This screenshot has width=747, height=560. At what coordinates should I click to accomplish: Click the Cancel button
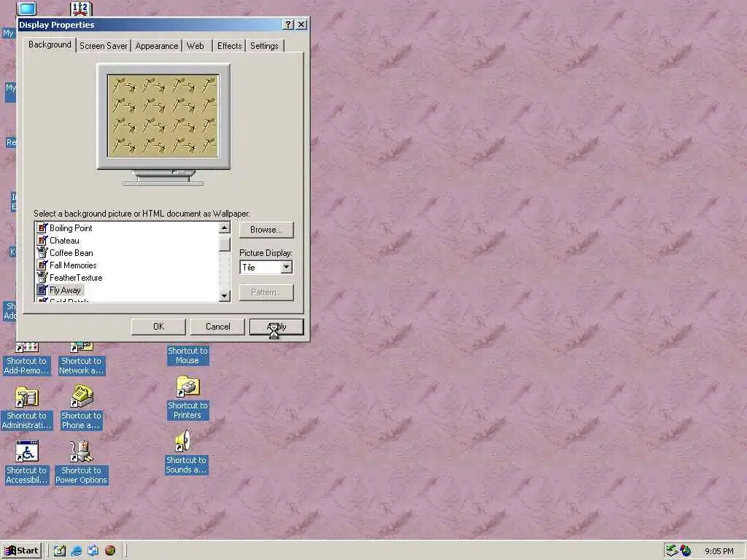click(x=217, y=327)
